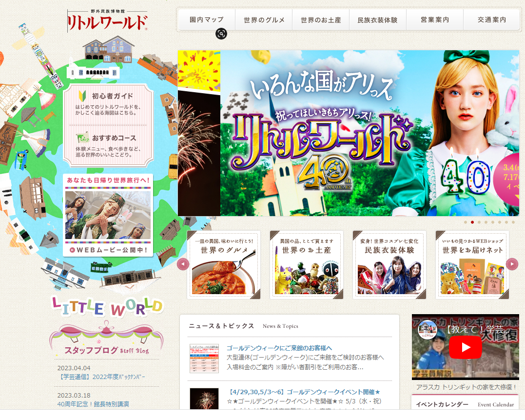Click the アラスカ トリンギットの家を大修復！ caption
The height and width of the screenshot is (420, 525).
pos(466,387)
